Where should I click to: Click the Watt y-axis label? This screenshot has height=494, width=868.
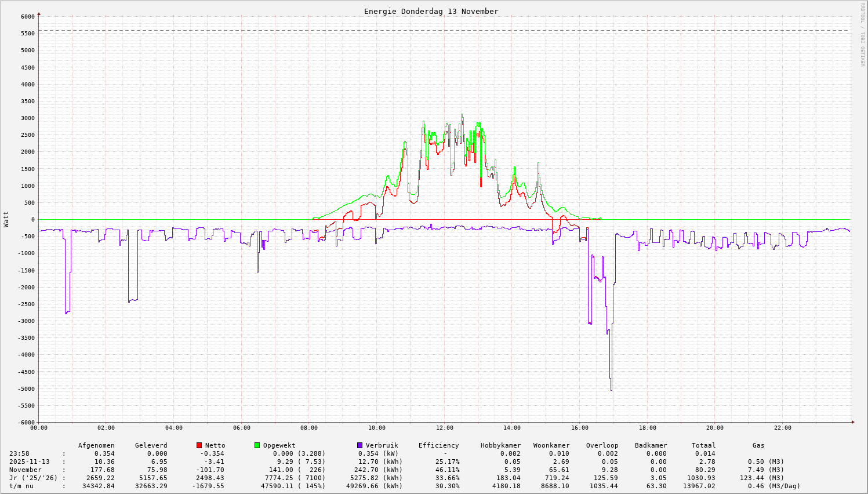point(6,219)
